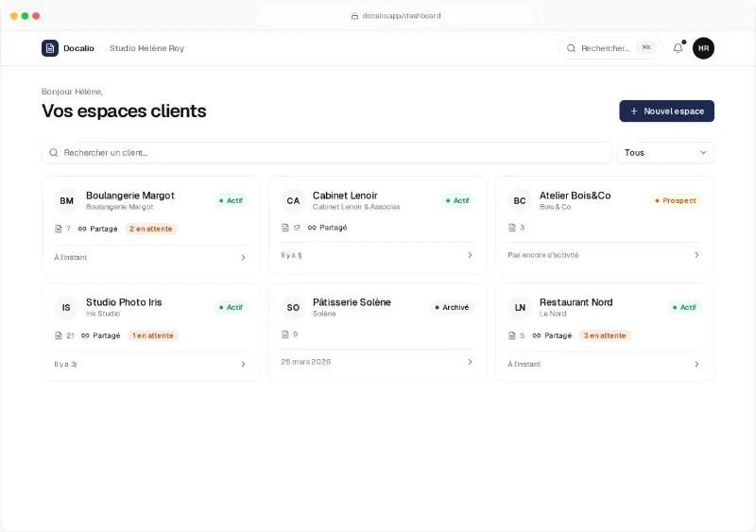Image resolution: width=756 pixels, height=532 pixels.
Task: Click the document count icon in Restaurant Nord
Action: pos(512,335)
